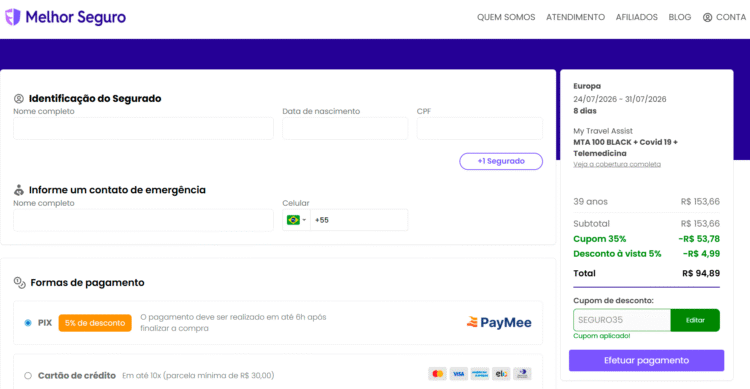Click the Em até 10x installment text
Viewport: 750px width, 389px height.
point(198,376)
